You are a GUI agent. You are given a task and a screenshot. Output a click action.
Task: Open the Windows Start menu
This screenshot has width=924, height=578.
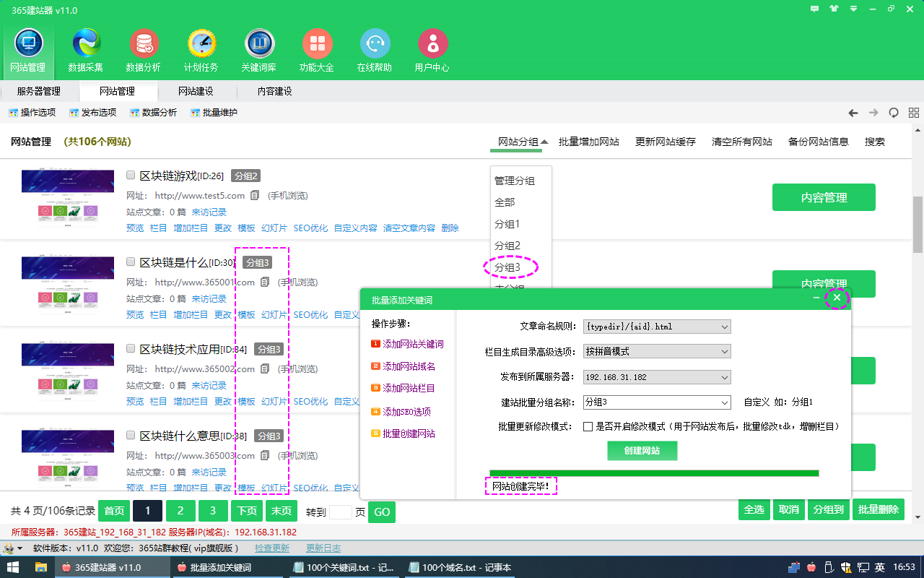click(13, 567)
